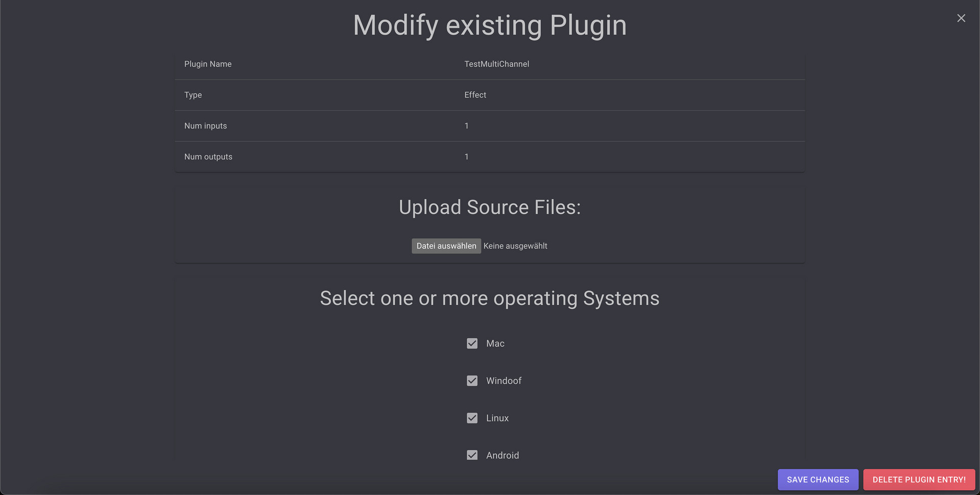Click the 'Modify existing Plugin' title
The height and width of the screenshot is (495, 980).
(489, 25)
